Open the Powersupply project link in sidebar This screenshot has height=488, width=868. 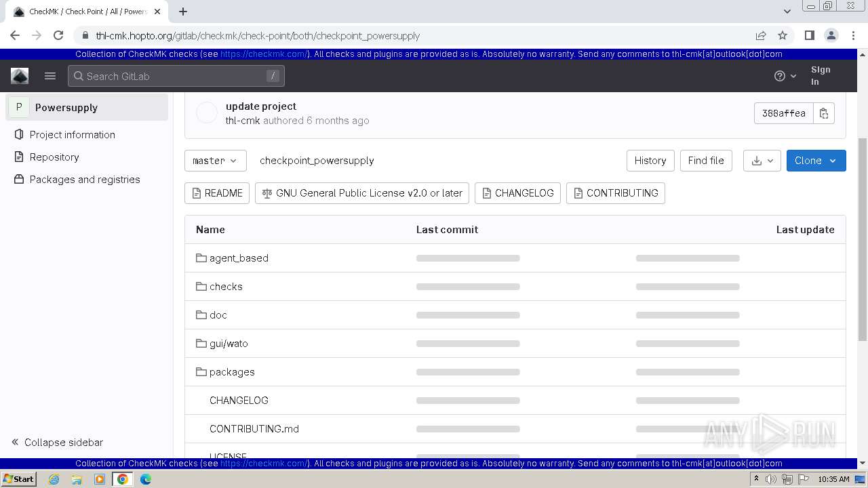[x=87, y=107]
